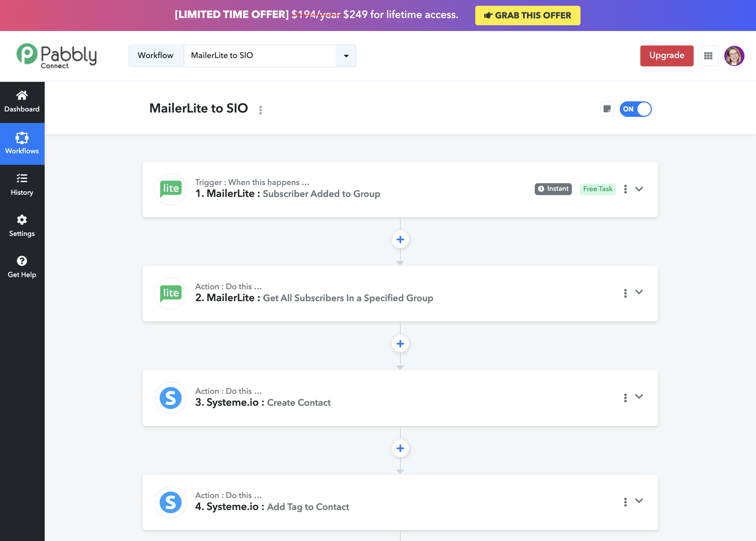
Task: Open three-dot menu for Create Contact step
Action: point(626,398)
